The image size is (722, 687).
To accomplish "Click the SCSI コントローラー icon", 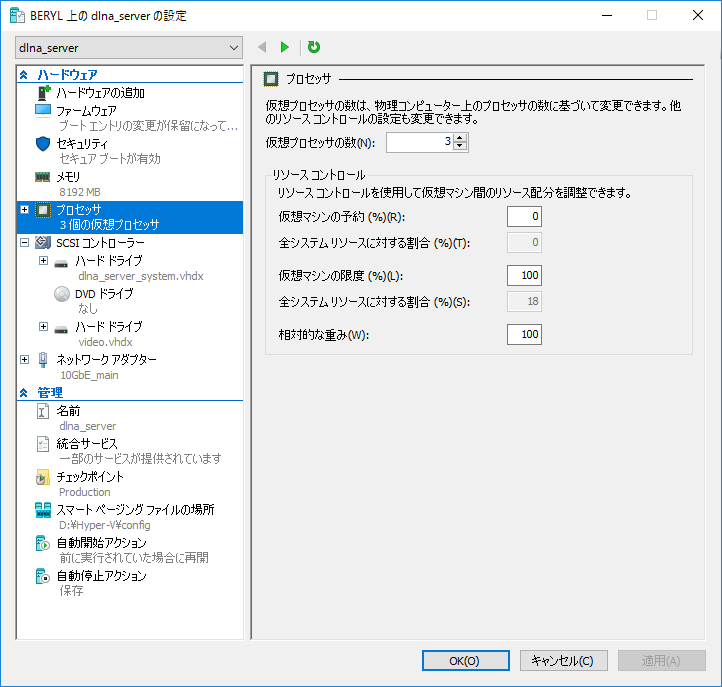I will [x=43, y=242].
